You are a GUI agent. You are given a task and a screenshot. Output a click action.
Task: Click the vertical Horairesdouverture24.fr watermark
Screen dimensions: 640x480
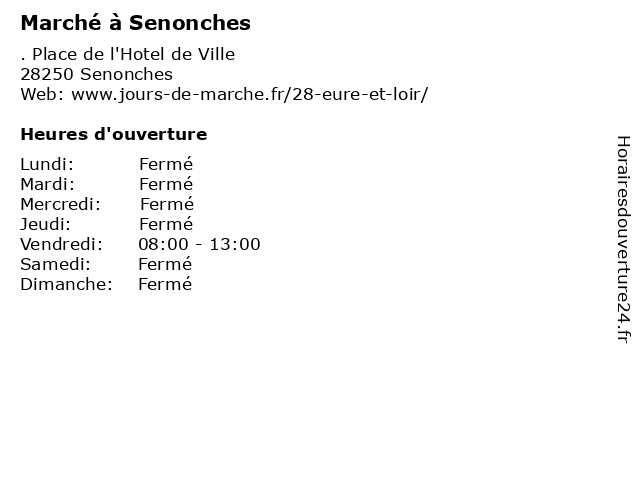(623, 240)
